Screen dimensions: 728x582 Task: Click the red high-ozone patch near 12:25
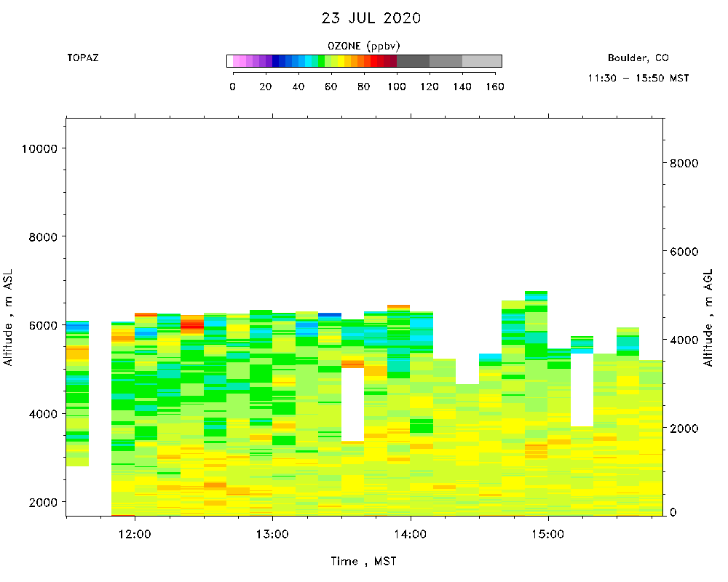[x=192, y=324]
